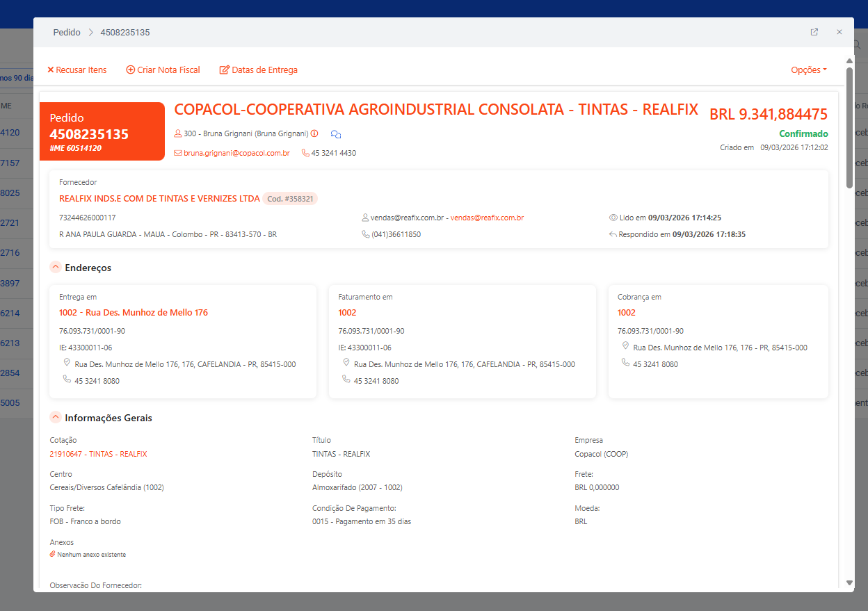The image size is (868, 611).
Task: Click the info icon beside Bruna Grignani
Action: 314,133
